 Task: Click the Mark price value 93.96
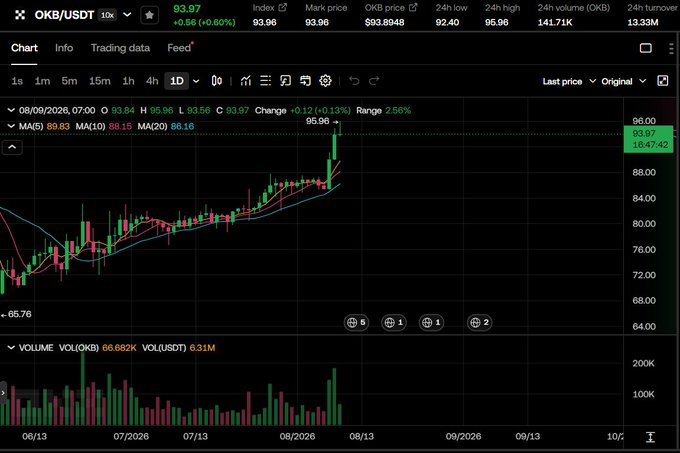317,22
